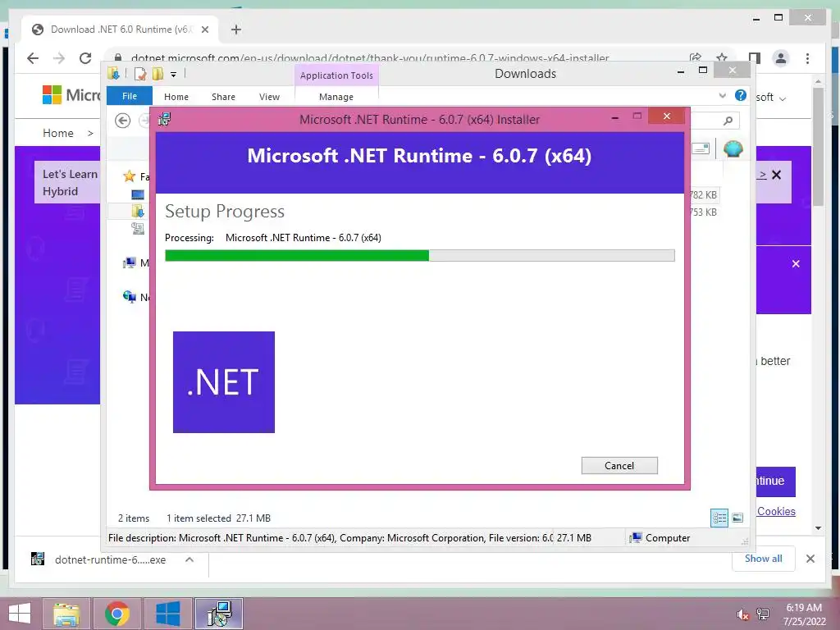The width and height of the screenshot is (840, 630).
Task: Open the Share ribbon tab in Downloads
Action: 223,97
